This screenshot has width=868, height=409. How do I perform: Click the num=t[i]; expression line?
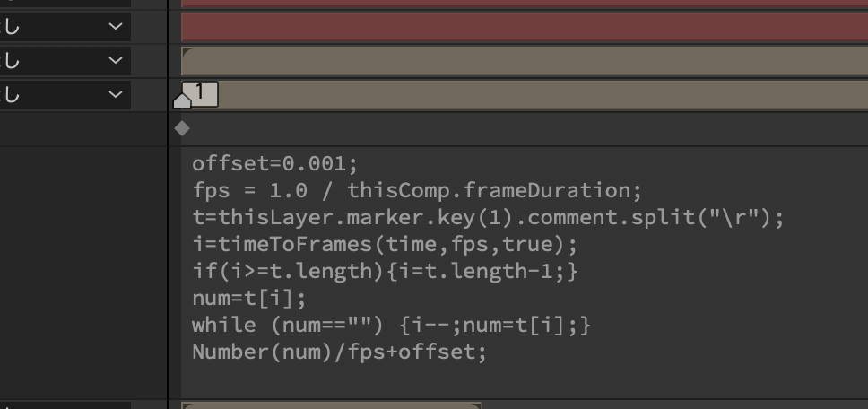pos(249,299)
